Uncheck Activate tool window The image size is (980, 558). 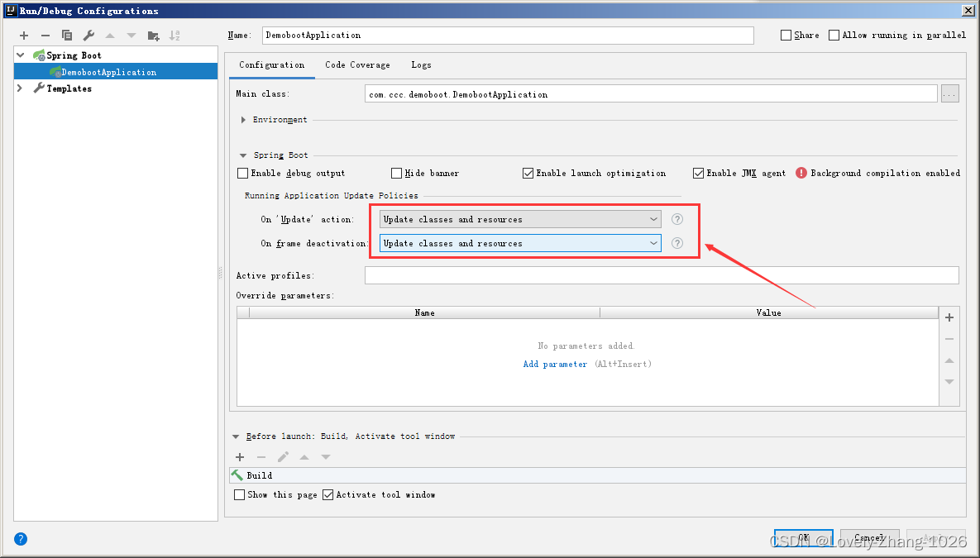pos(328,495)
